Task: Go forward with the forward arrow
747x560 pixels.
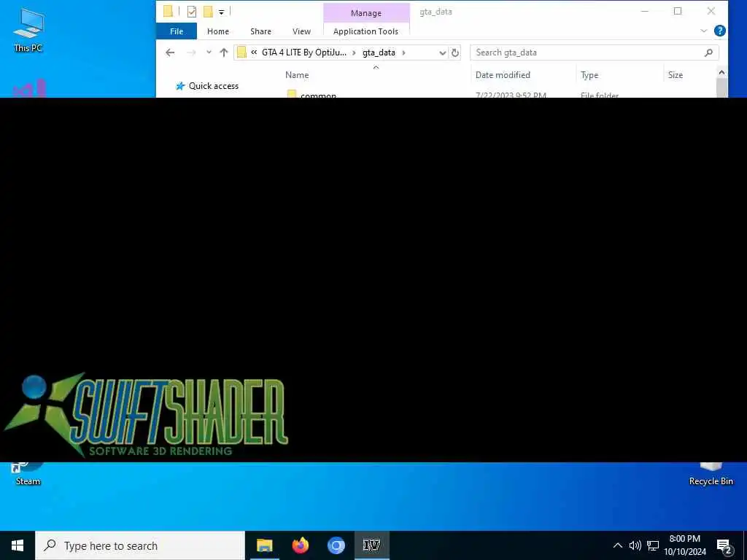Action: pyautogui.click(x=191, y=52)
